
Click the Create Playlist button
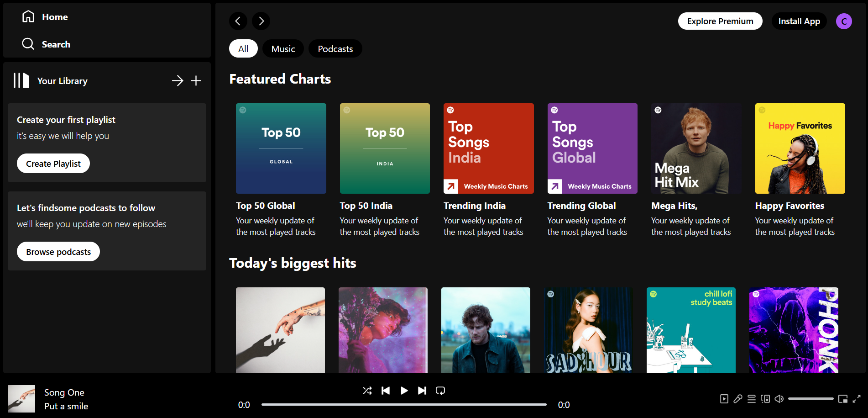tap(53, 164)
